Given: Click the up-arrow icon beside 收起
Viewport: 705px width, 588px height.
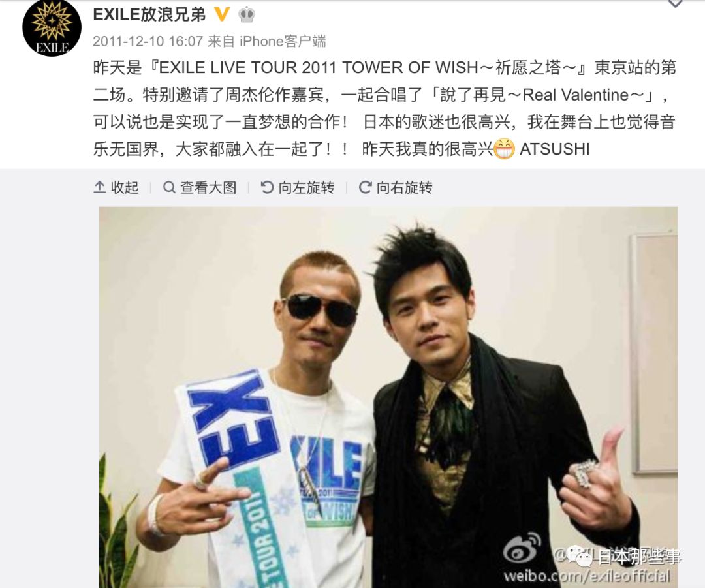Looking at the screenshot, I should pos(99,187).
